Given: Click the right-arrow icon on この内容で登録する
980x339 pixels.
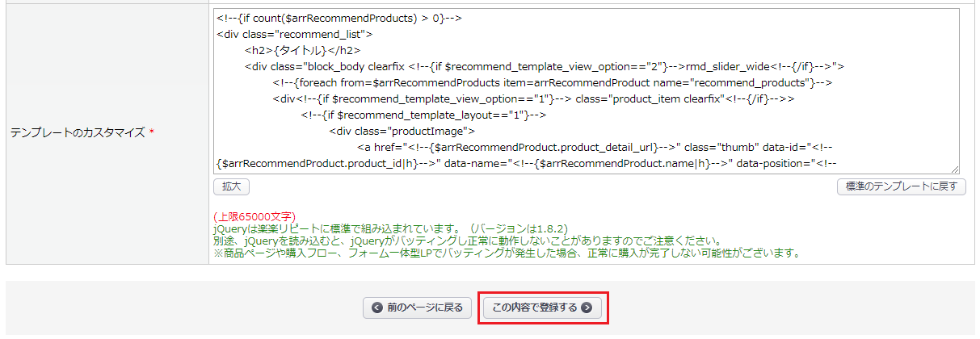Looking at the screenshot, I should (587, 308).
